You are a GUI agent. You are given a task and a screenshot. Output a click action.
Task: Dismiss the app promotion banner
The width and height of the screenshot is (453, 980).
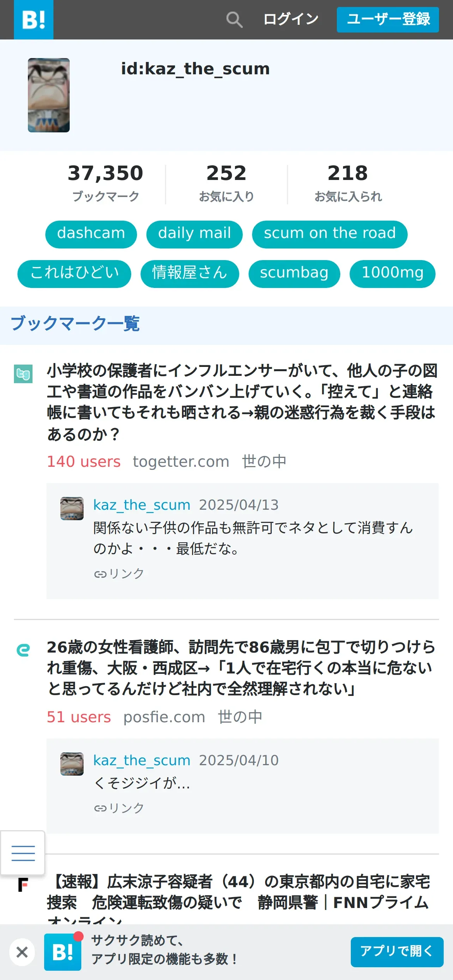[22, 952]
